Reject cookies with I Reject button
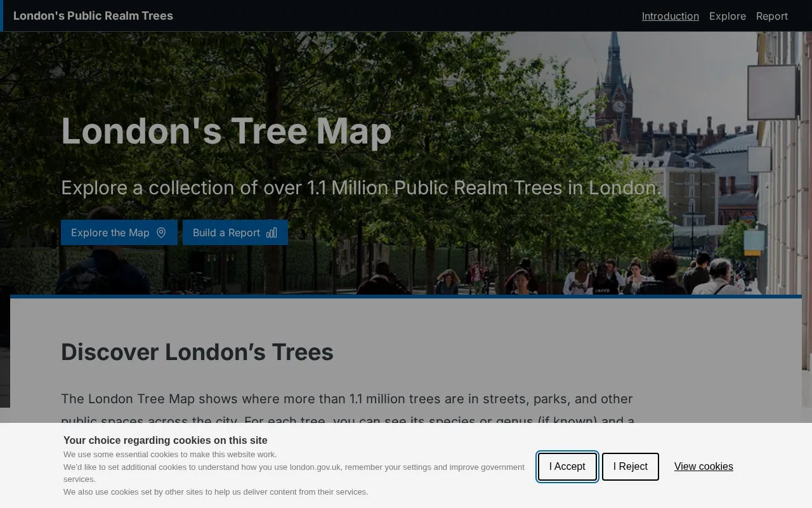The width and height of the screenshot is (812, 508). pos(631,467)
